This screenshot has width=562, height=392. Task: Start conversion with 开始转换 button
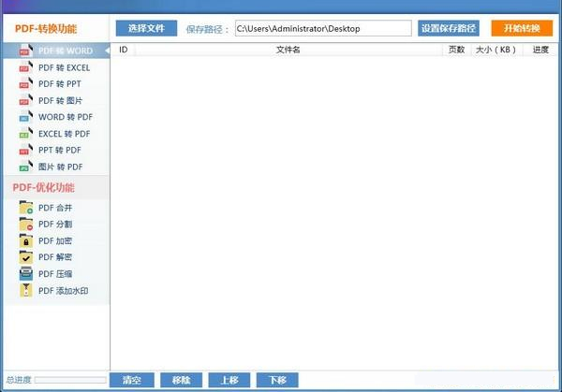(x=522, y=28)
